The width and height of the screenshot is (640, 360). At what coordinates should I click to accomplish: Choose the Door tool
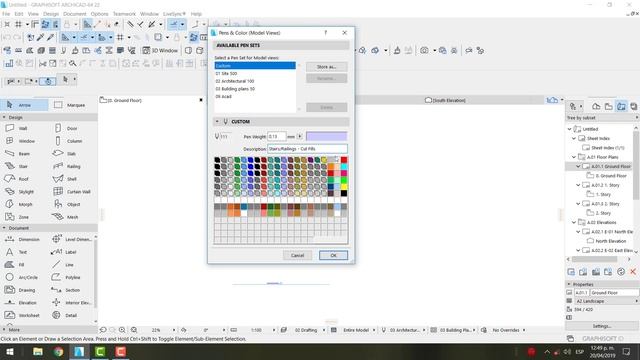pyautogui.click(x=66, y=128)
